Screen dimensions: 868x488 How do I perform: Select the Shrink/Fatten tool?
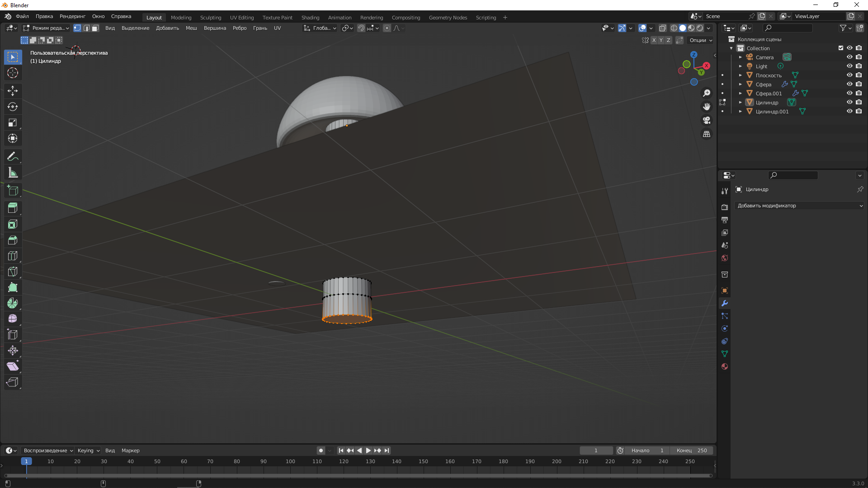tap(13, 351)
